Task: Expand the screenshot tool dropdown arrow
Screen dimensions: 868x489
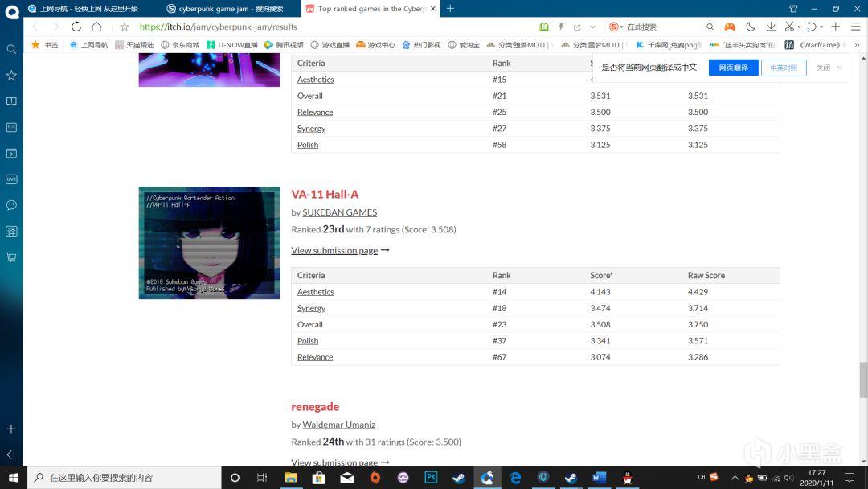Action: point(800,27)
